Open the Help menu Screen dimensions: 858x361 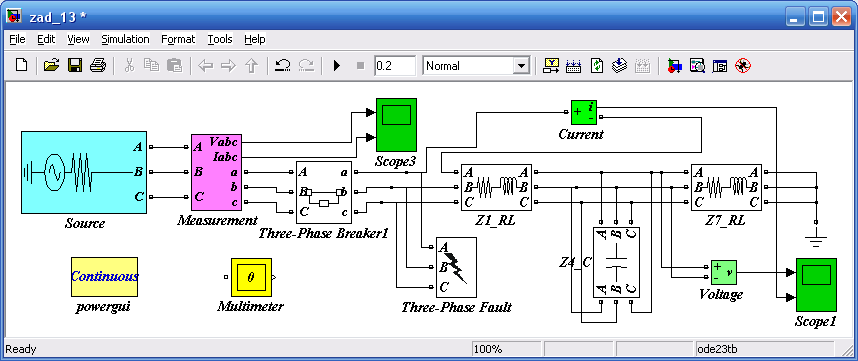click(x=254, y=39)
